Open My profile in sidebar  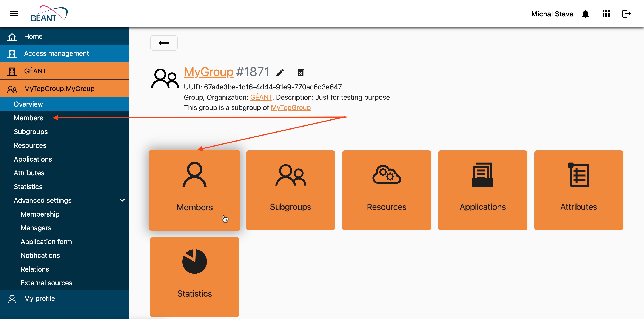65,298
